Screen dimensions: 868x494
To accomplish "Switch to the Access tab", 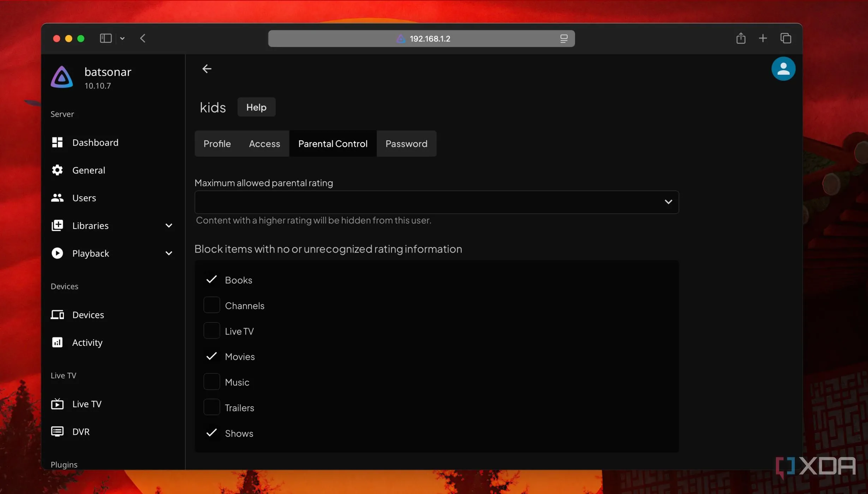I will 264,144.
